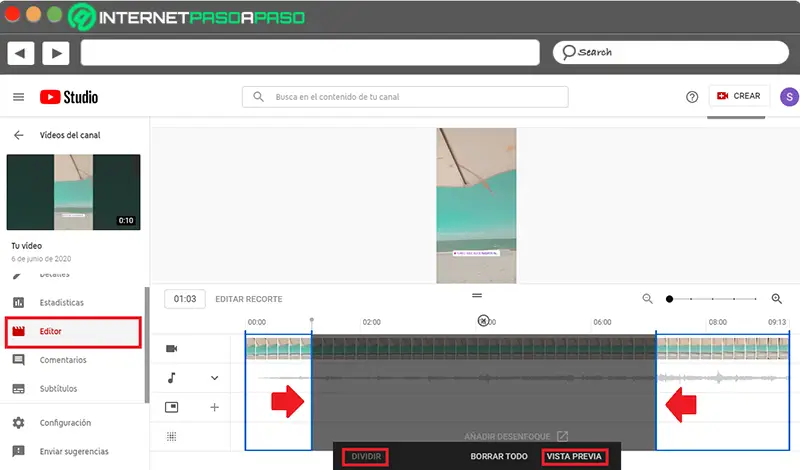Click the blur track dotted grid icon
Image resolution: width=800 pixels, height=470 pixels.
pos(171,436)
